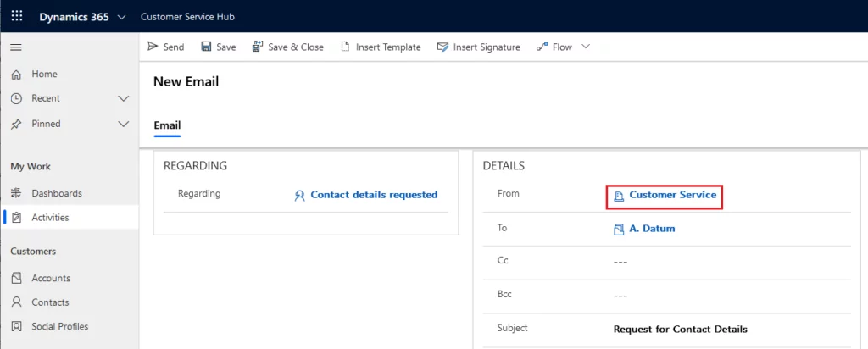Open Contact details requested regarding link
Image resolution: width=868 pixels, height=349 pixels.
[x=374, y=195]
